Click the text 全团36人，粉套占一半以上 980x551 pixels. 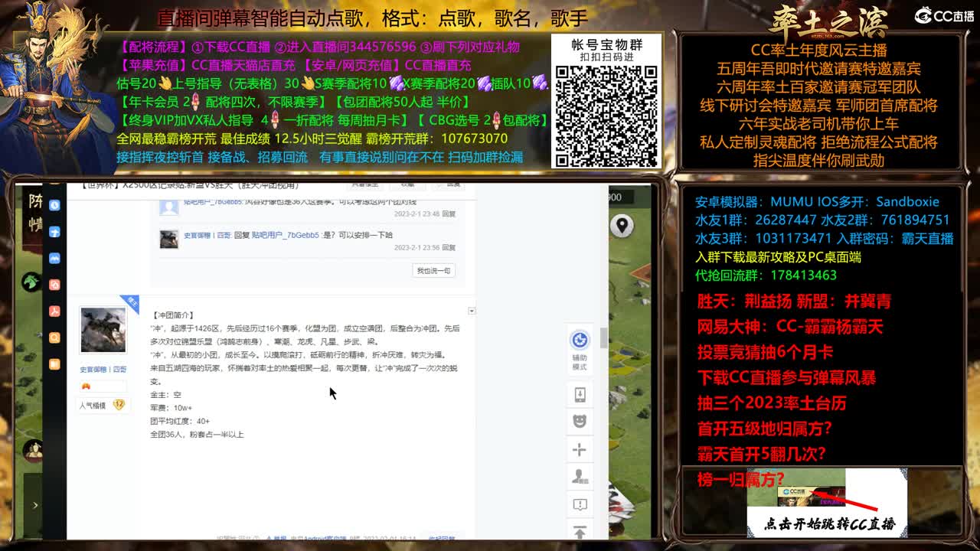click(x=197, y=435)
